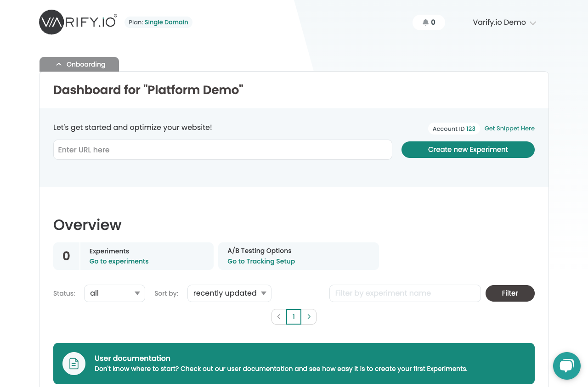Select page 1 in pagination
588x387 pixels.
coord(294,317)
